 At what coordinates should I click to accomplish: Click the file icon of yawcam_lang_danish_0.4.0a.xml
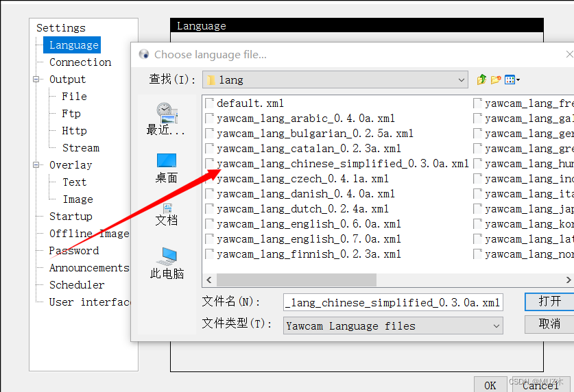(x=210, y=193)
